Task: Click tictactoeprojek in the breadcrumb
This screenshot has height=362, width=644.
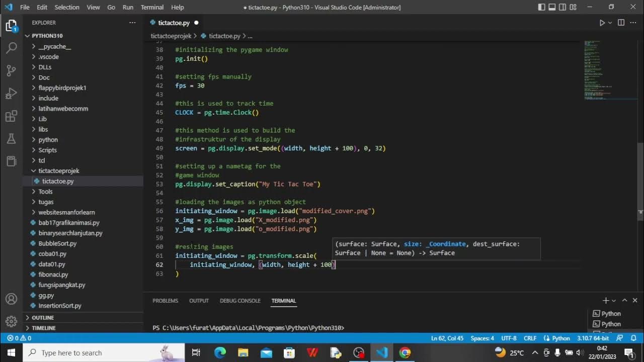Action: [171, 36]
